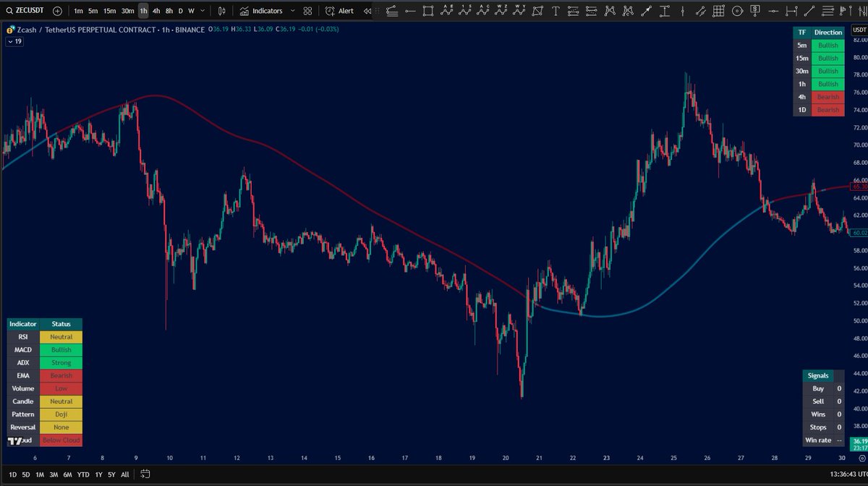868x486 pixels.
Task: Click the Below Cloud status cell
Action: (x=61, y=440)
